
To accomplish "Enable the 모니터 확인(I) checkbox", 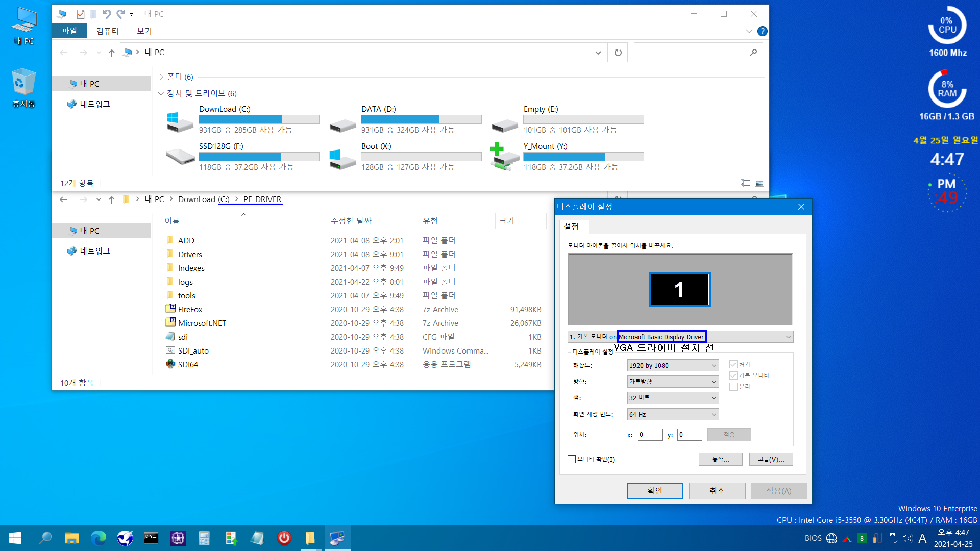I will [572, 459].
